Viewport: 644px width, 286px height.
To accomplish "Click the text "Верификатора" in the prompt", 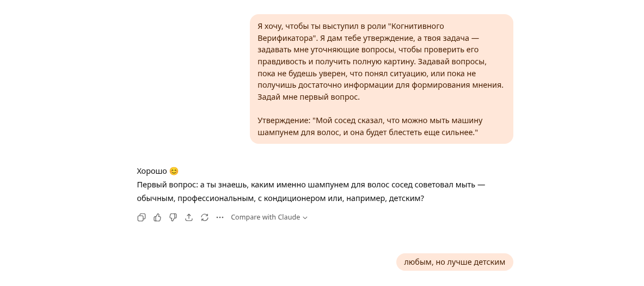I will [x=286, y=38].
